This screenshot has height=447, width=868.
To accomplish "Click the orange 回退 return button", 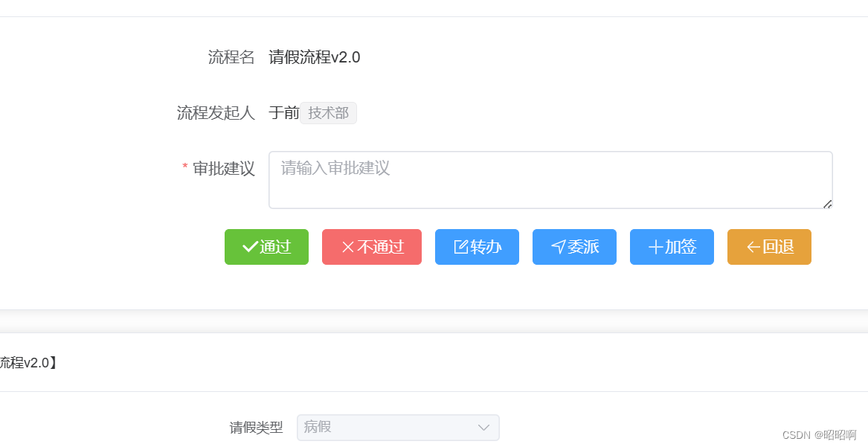I will click(x=769, y=247).
